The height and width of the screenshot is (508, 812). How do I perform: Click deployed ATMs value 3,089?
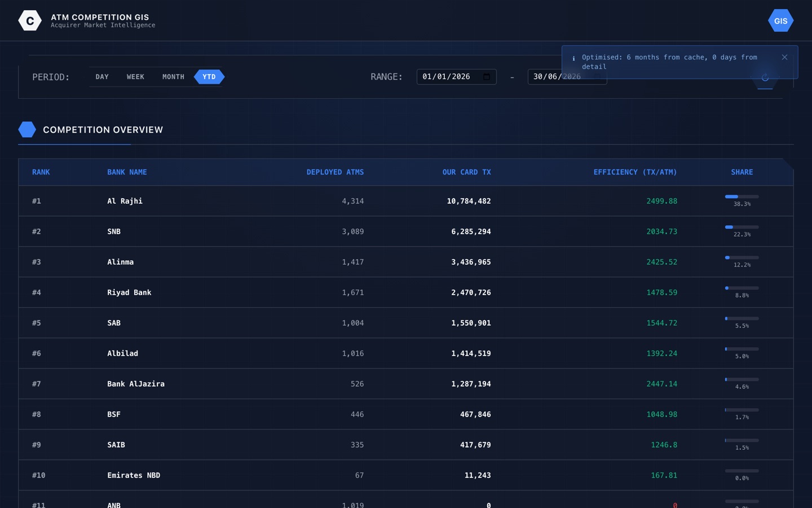coord(352,231)
